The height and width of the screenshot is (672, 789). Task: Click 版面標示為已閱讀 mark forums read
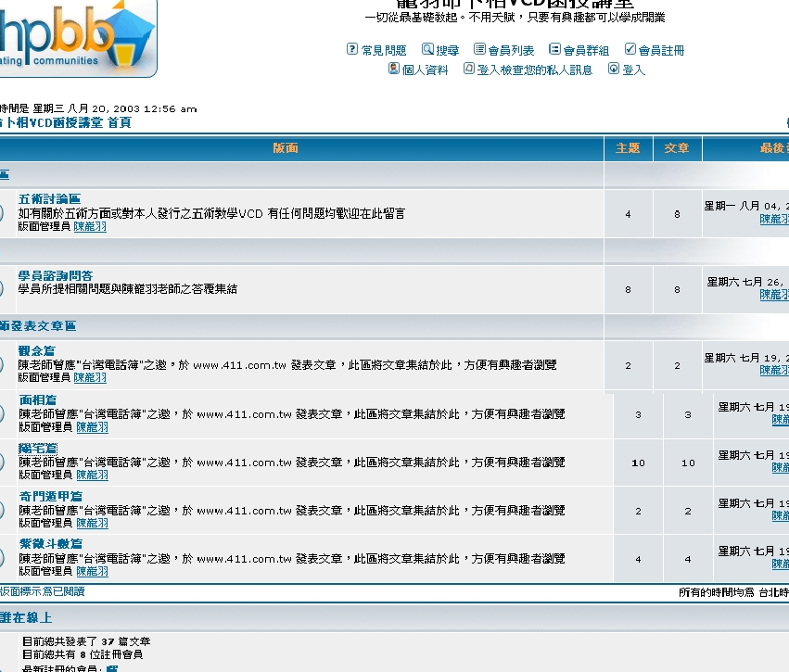(x=42, y=591)
